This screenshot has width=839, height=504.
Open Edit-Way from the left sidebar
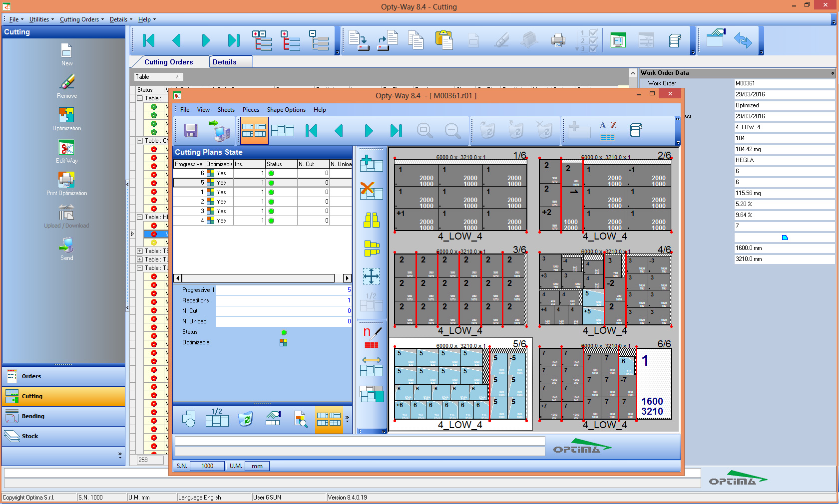tap(66, 148)
